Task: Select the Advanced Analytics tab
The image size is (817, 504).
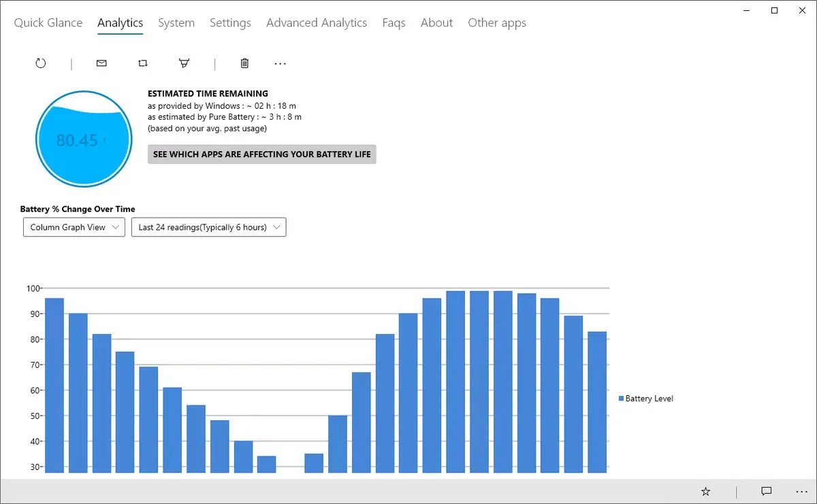Action: point(317,22)
